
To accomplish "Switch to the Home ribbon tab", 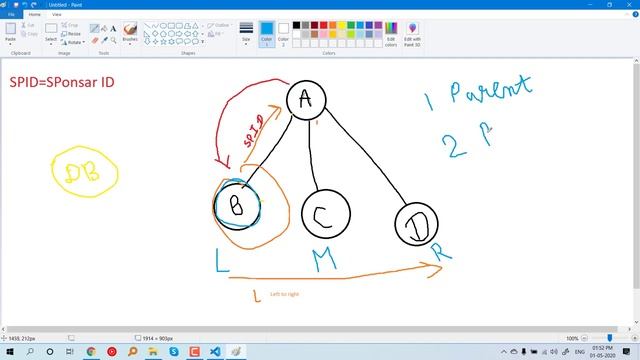I will (35, 14).
